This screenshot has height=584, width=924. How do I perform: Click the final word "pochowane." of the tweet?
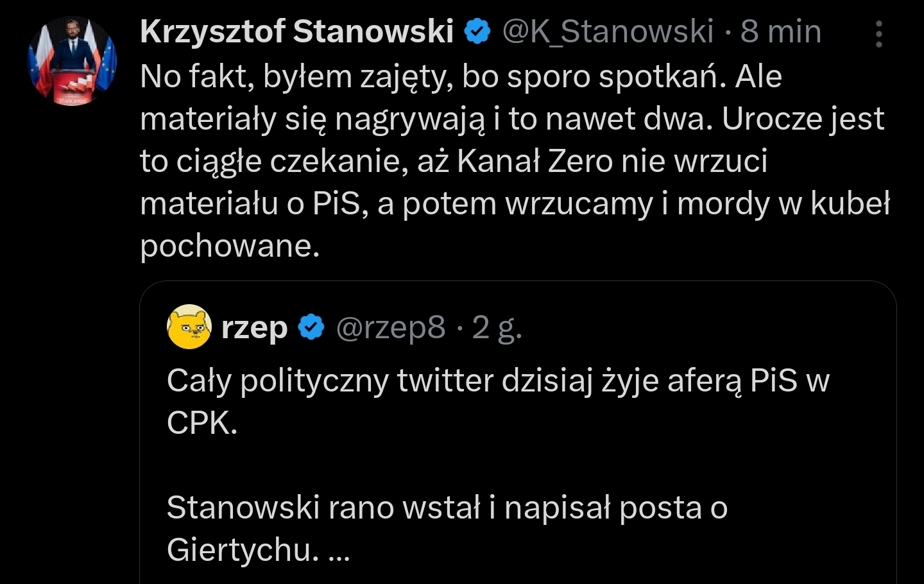pyautogui.click(x=230, y=246)
